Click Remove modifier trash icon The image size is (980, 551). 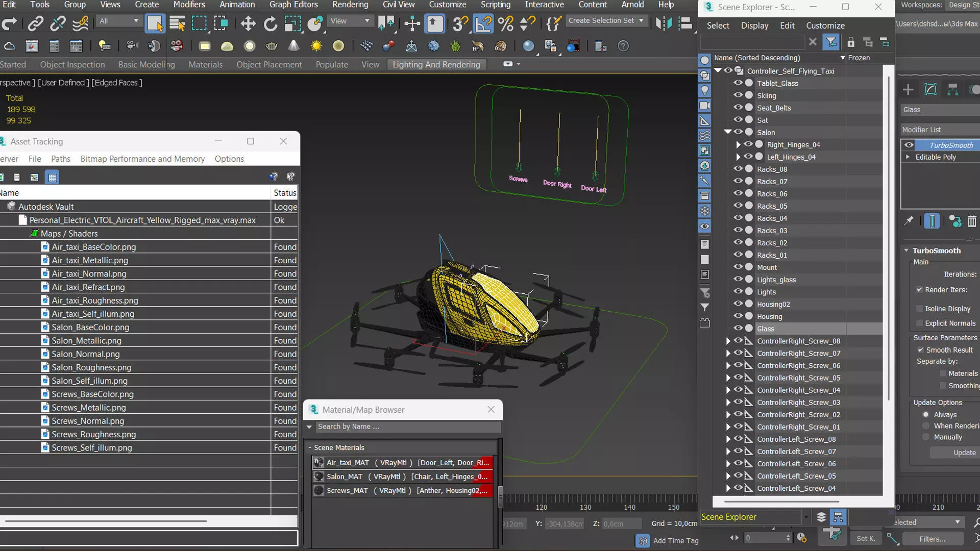coord(972,221)
